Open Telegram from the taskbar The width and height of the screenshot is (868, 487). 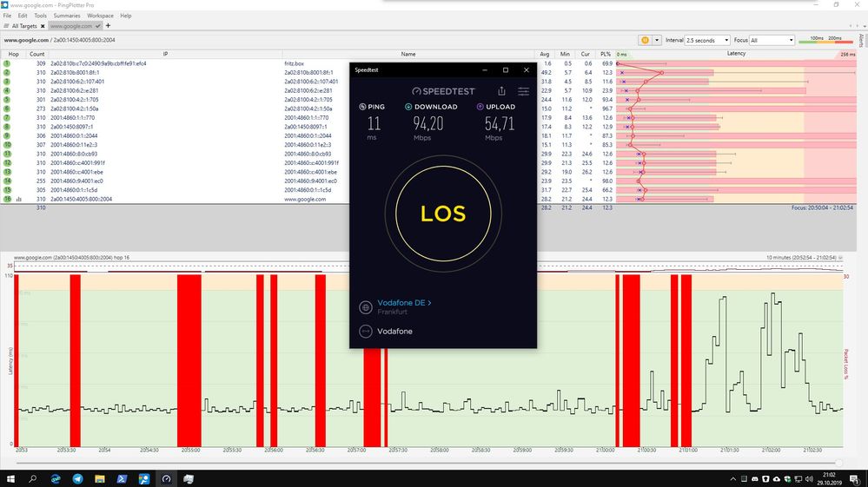pos(77,478)
